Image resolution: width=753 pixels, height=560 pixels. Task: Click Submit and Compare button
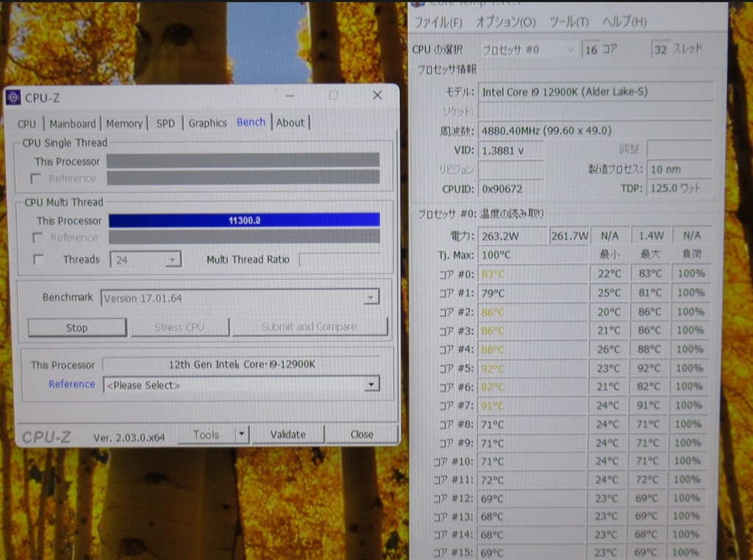(x=310, y=327)
